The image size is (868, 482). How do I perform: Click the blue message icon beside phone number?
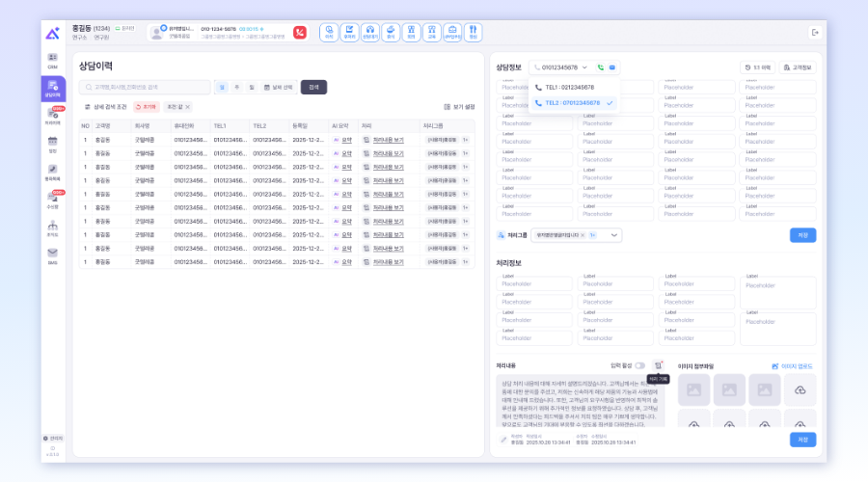(x=612, y=67)
